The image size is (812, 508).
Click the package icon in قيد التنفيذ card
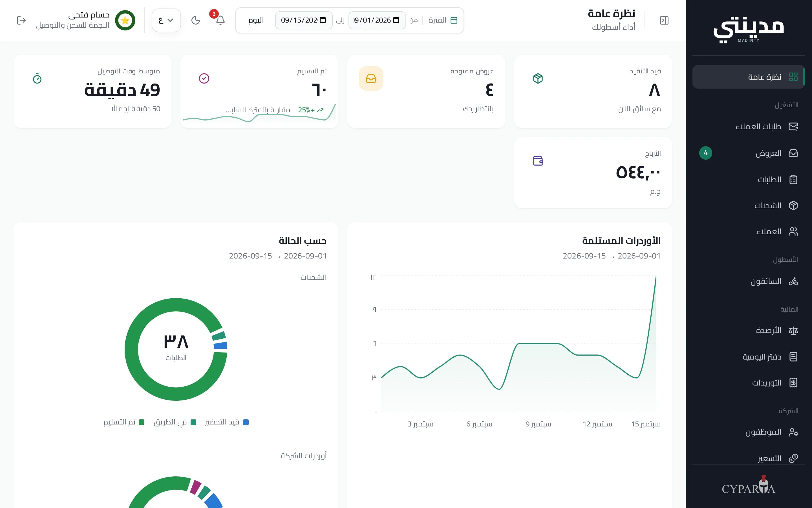click(x=538, y=79)
